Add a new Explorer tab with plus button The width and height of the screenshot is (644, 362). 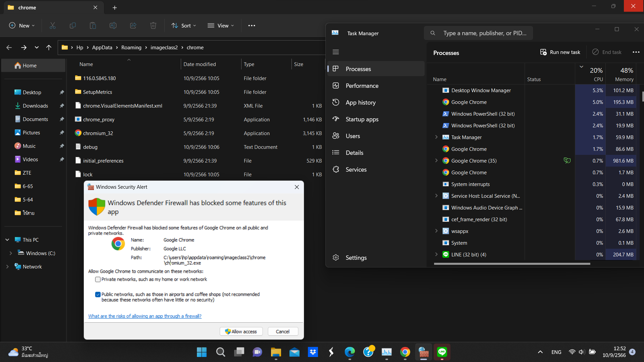click(115, 7)
